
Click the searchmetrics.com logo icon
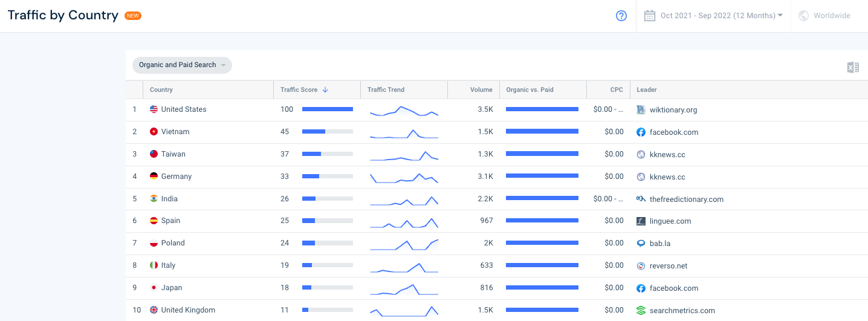[641, 311]
